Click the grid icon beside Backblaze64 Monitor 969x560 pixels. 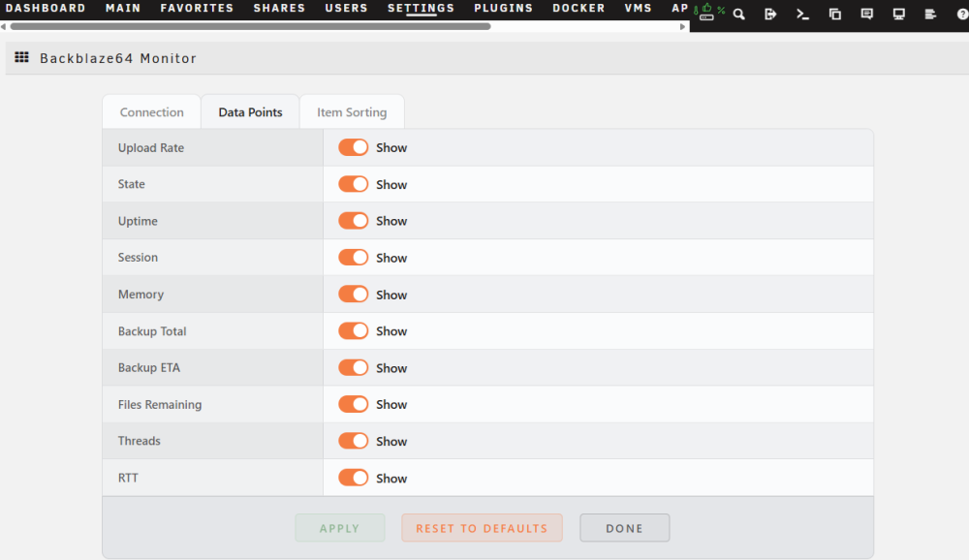[21, 57]
